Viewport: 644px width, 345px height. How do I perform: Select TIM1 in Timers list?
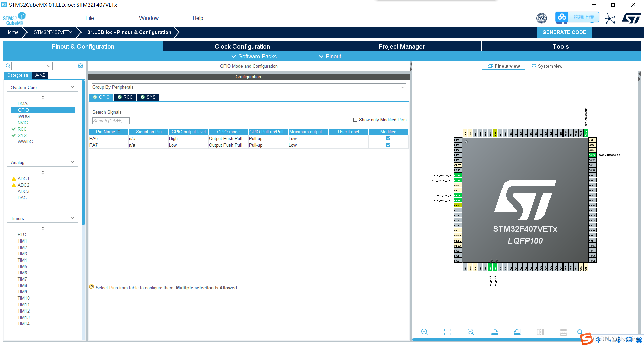(x=22, y=241)
